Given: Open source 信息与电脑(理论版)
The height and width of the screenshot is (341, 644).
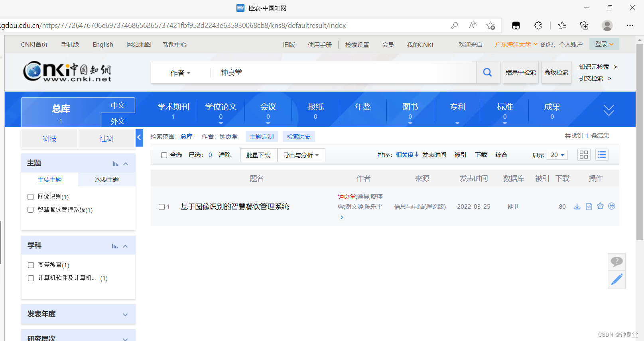Looking at the screenshot, I should pos(420,206).
